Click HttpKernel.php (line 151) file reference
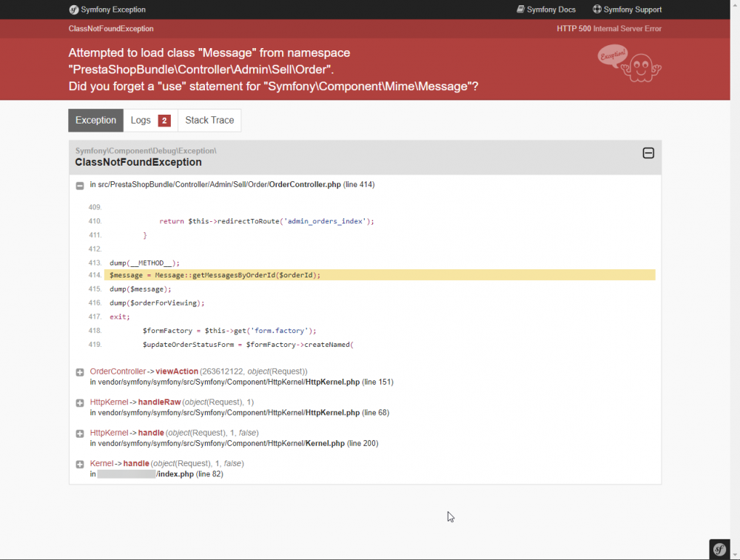 (x=349, y=382)
